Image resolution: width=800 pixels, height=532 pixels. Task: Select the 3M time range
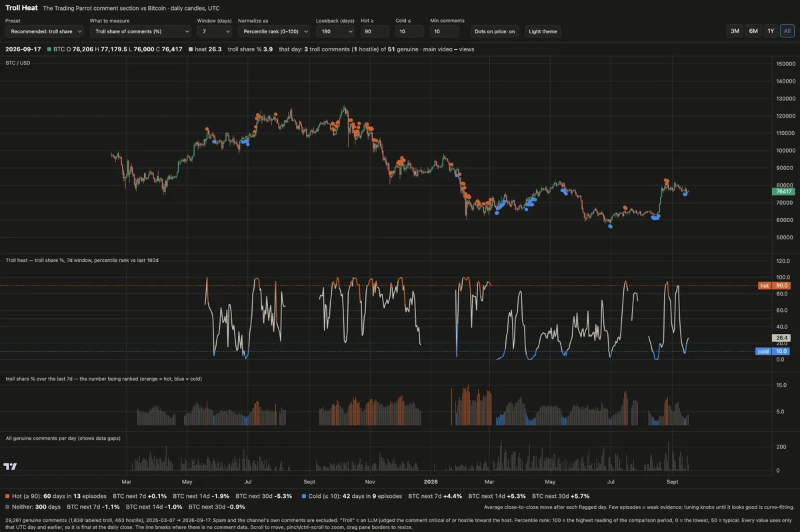[x=735, y=31]
